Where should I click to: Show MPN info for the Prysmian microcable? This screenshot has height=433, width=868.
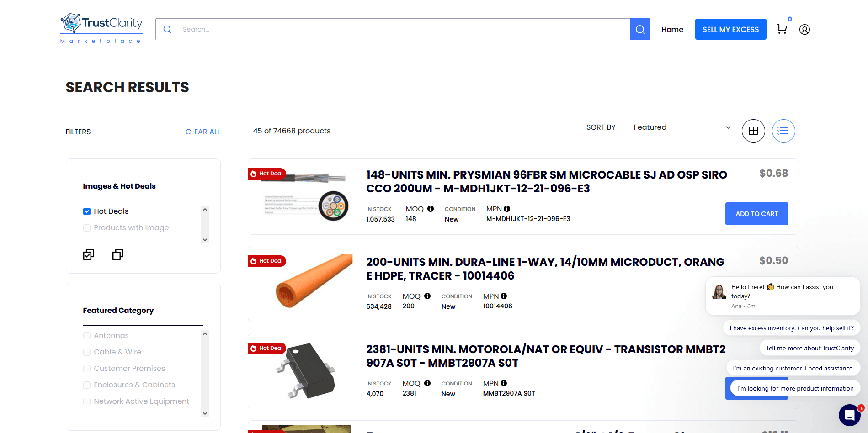[x=507, y=209]
